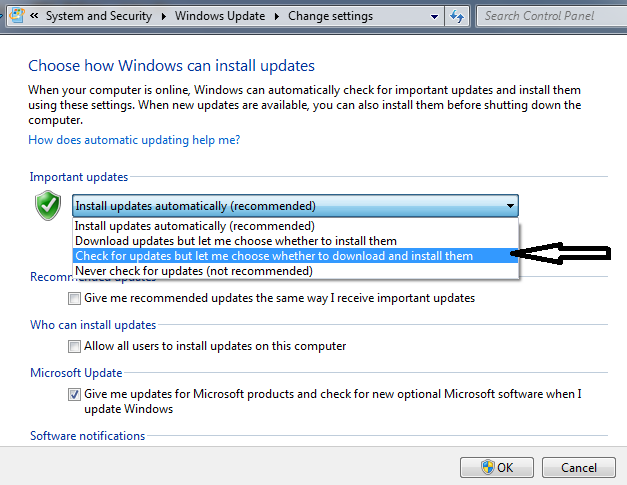The image size is (627, 485).
Task: Click the double chevron in the breadcrumb
Action: (34, 16)
